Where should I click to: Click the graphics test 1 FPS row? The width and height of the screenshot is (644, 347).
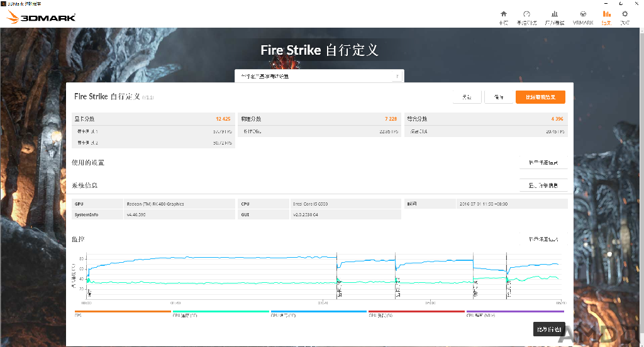click(x=153, y=131)
